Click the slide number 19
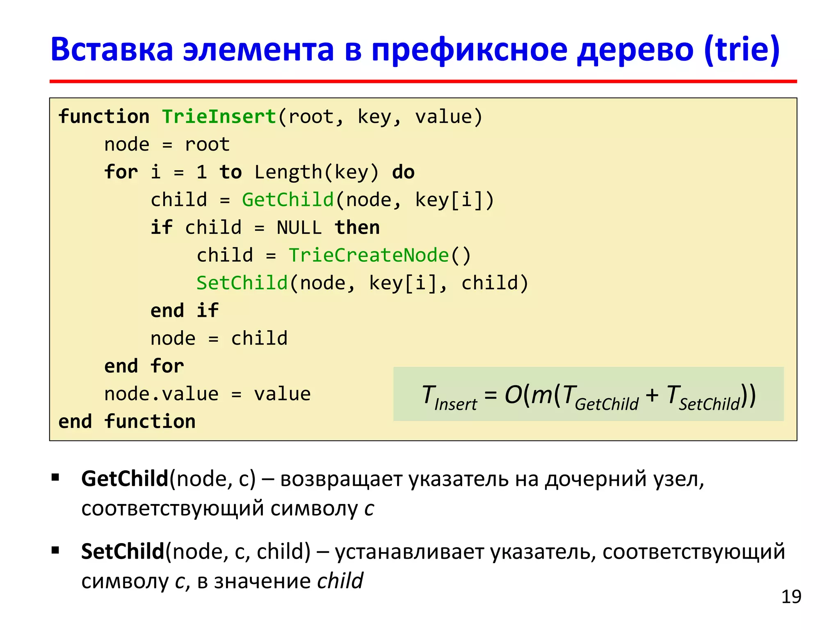This screenshot has height=630, width=840. (791, 597)
